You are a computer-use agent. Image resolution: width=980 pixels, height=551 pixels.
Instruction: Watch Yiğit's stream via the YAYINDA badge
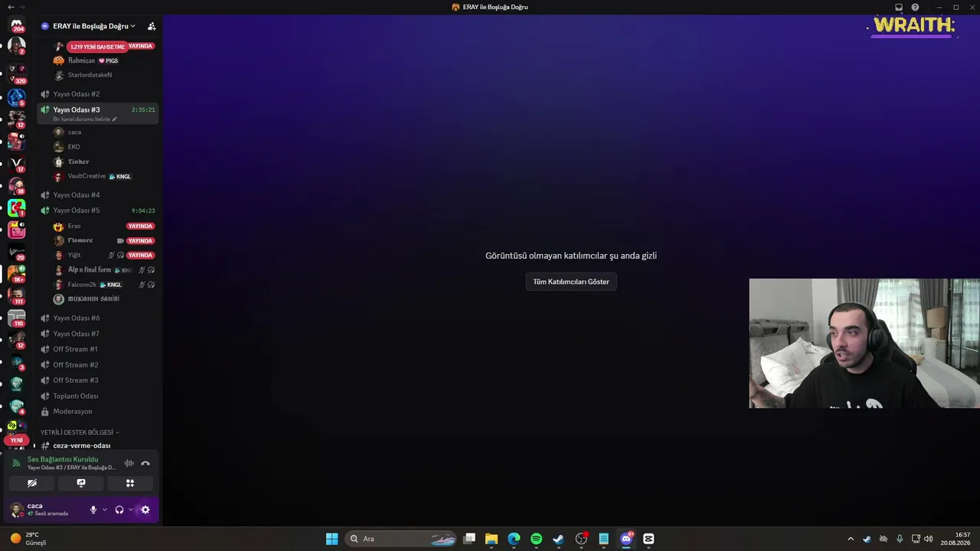[141, 256]
